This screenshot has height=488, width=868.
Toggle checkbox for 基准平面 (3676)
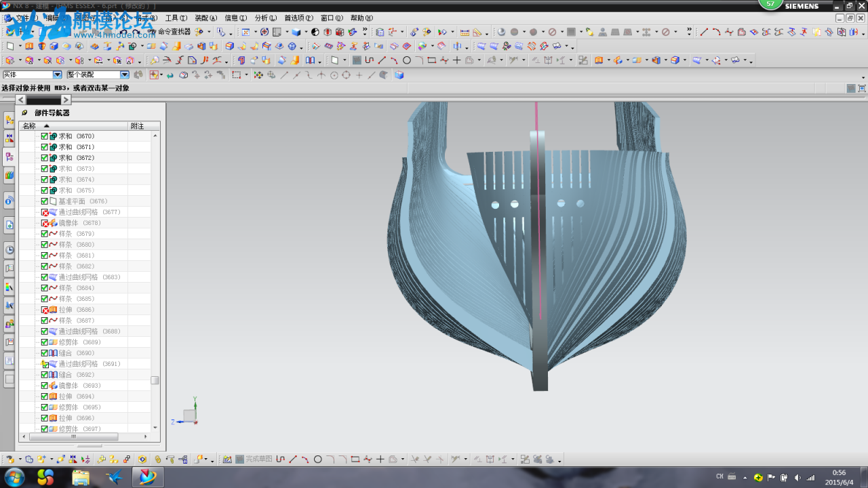pos(45,201)
